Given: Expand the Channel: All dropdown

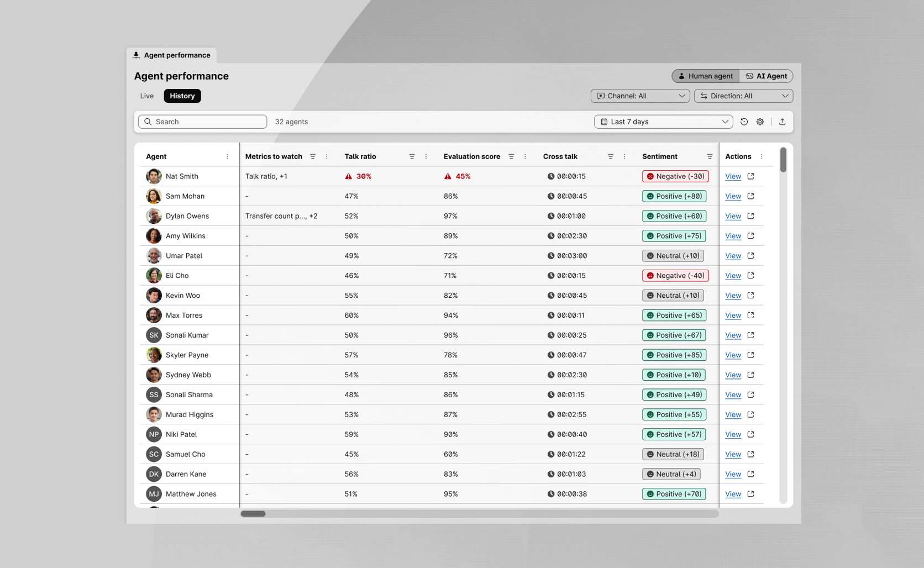Looking at the screenshot, I should pos(640,96).
